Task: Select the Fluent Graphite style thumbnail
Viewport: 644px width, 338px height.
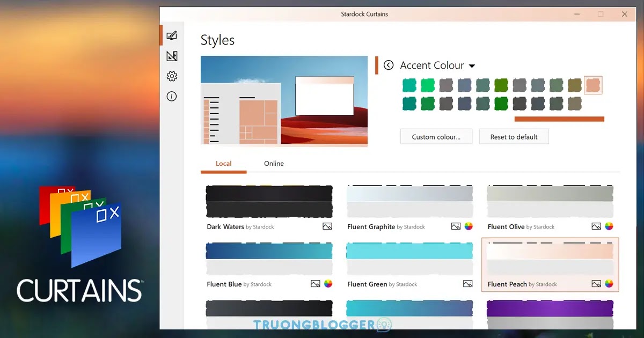Action: coord(410,201)
